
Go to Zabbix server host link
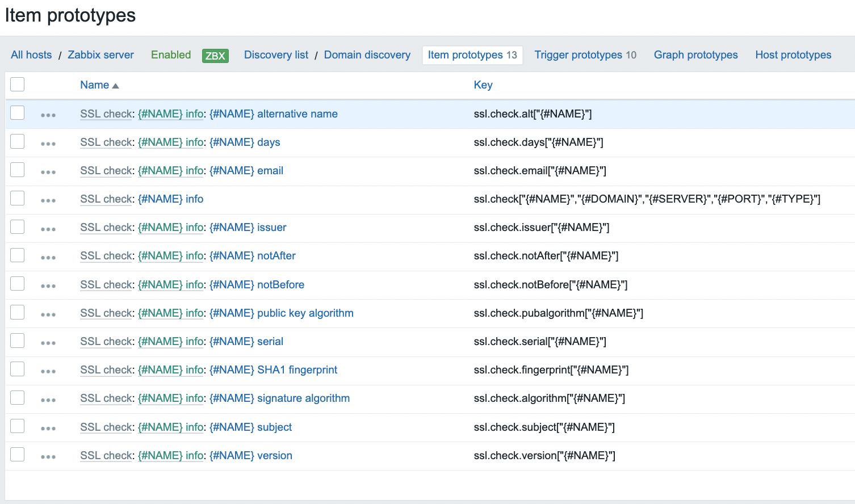[100, 55]
